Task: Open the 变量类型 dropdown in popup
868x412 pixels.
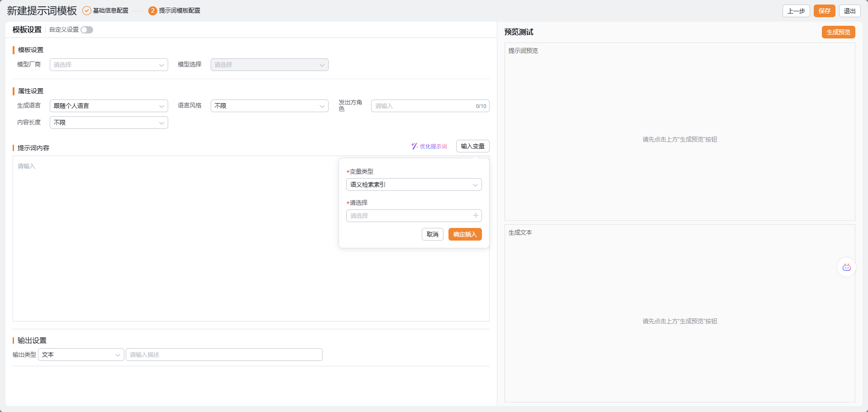Action: [x=414, y=185]
